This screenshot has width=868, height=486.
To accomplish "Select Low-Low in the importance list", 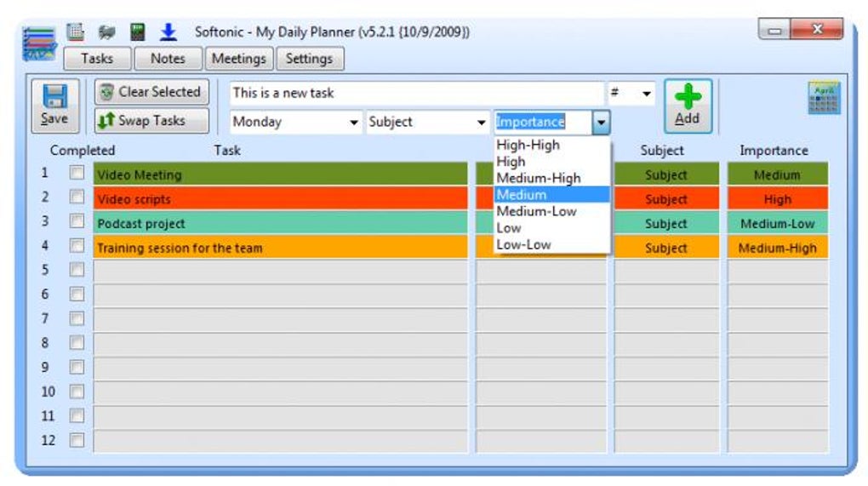I will click(552, 244).
